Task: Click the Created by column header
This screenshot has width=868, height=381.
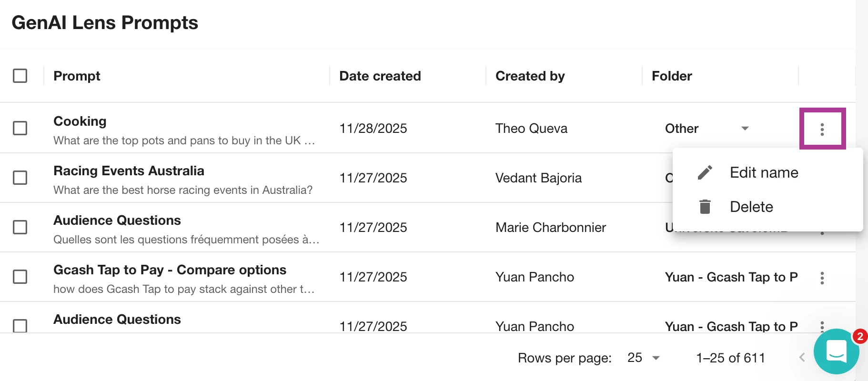Action: point(530,76)
